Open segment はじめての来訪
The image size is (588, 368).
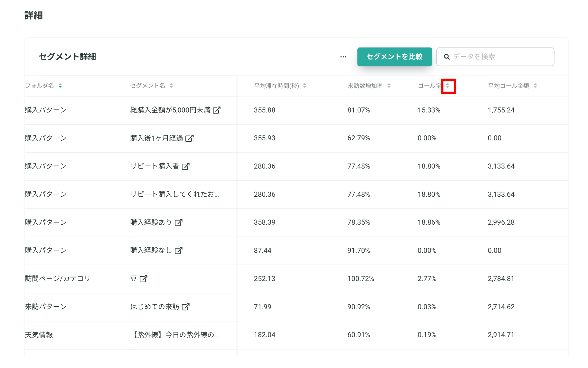pos(155,307)
